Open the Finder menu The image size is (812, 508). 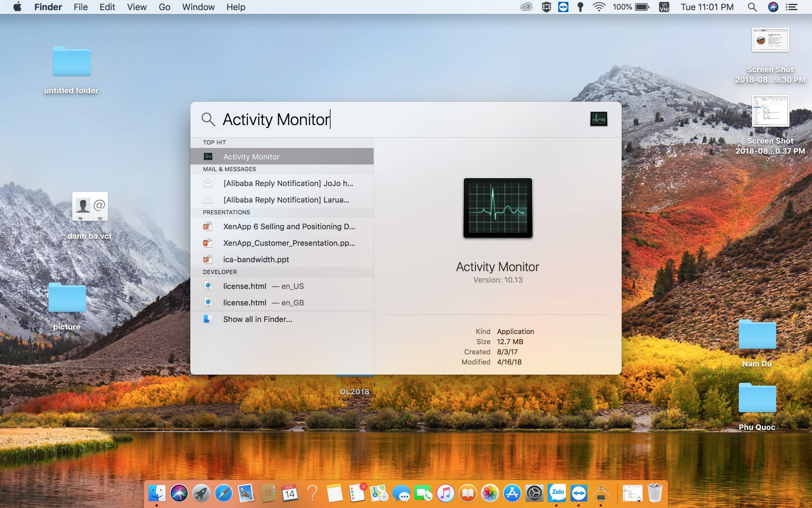coord(48,7)
